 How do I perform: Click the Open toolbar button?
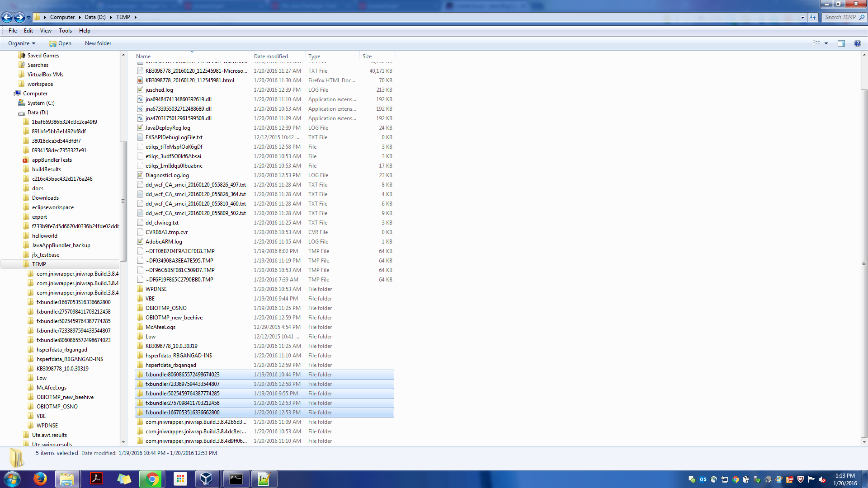pos(61,43)
